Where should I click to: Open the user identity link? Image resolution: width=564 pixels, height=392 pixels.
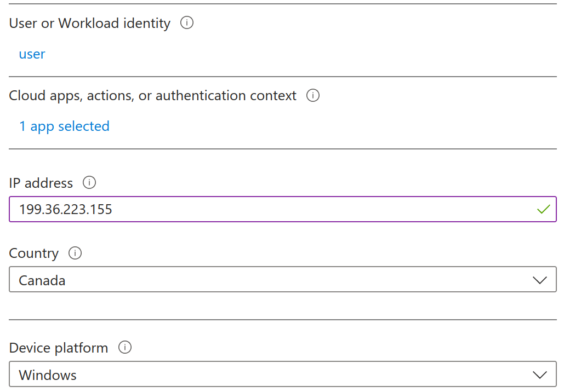tap(32, 54)
